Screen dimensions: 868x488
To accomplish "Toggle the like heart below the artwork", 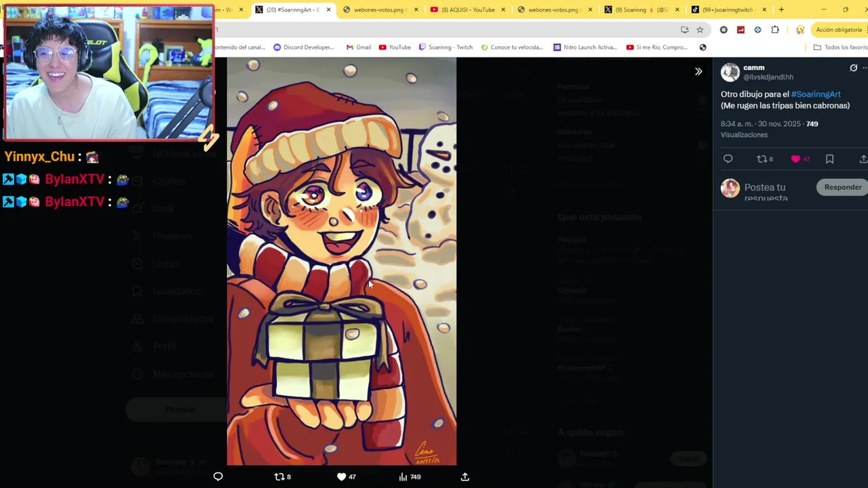I will 341,476.
